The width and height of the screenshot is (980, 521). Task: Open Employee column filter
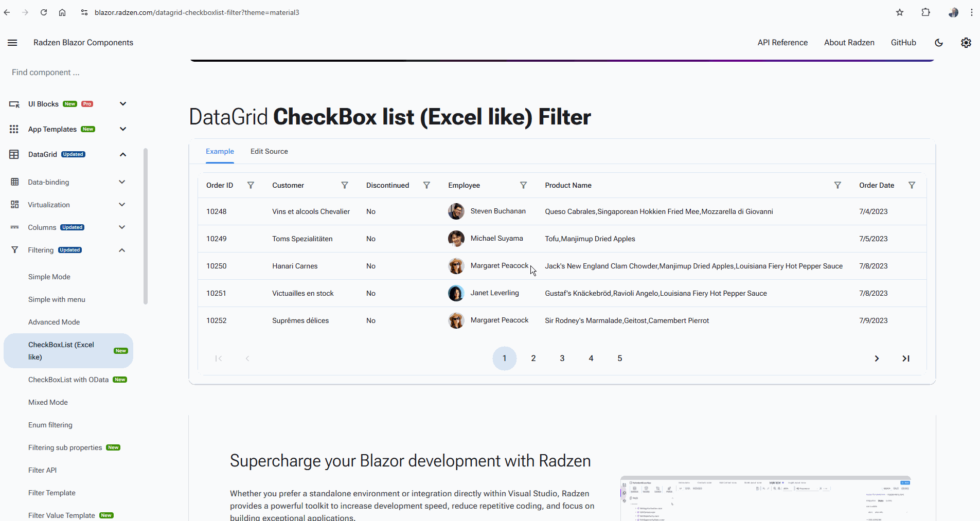(523, 185)
